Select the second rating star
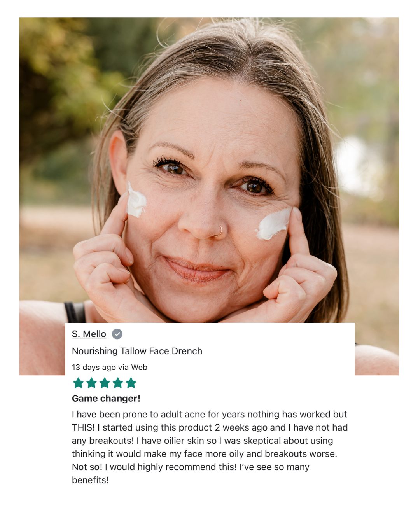Image resolution: width=420 pixels, height=525 pixels. click(92, 383)
